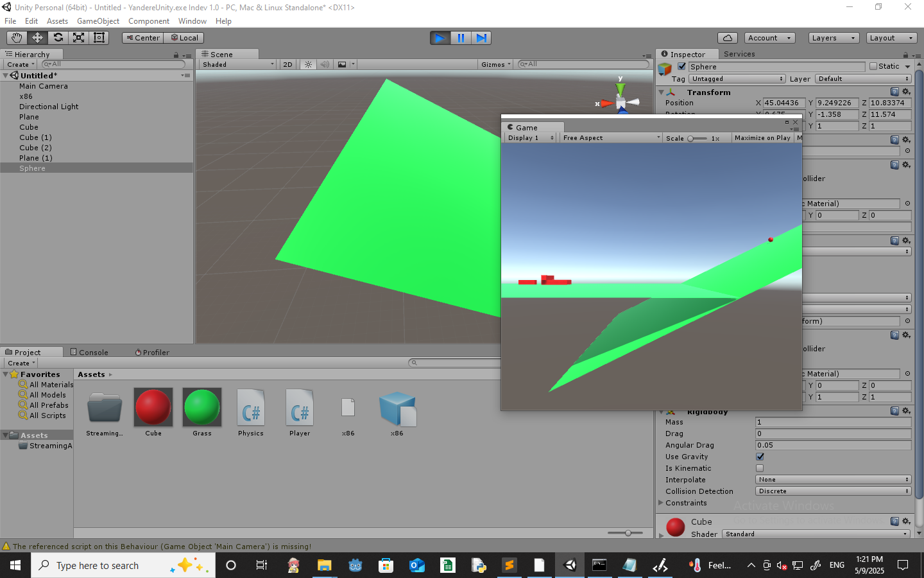
Task: Select the red Cube material asset
Action: (153, 407)
